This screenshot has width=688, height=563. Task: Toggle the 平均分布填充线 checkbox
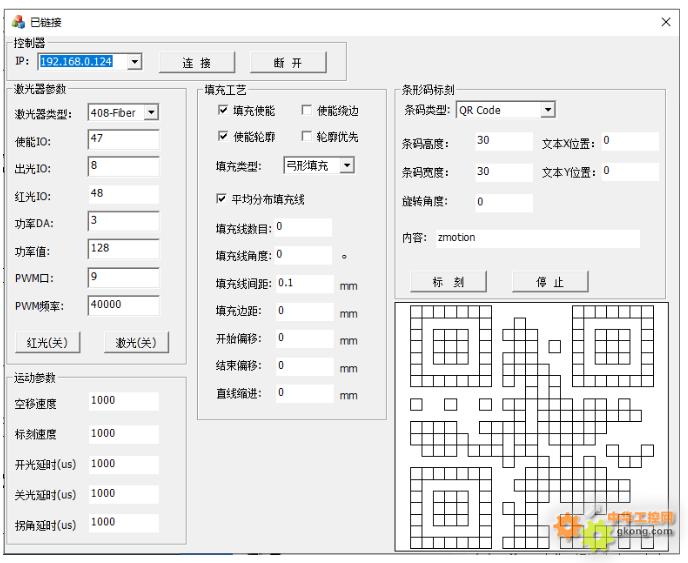[221, 199]
